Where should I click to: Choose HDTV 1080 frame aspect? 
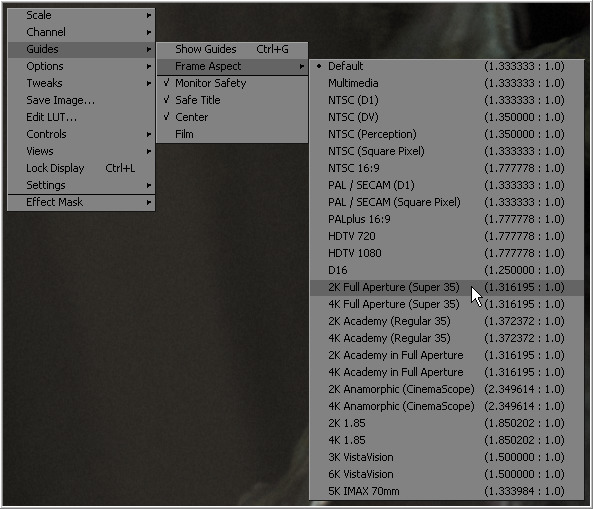pos(446,253)
